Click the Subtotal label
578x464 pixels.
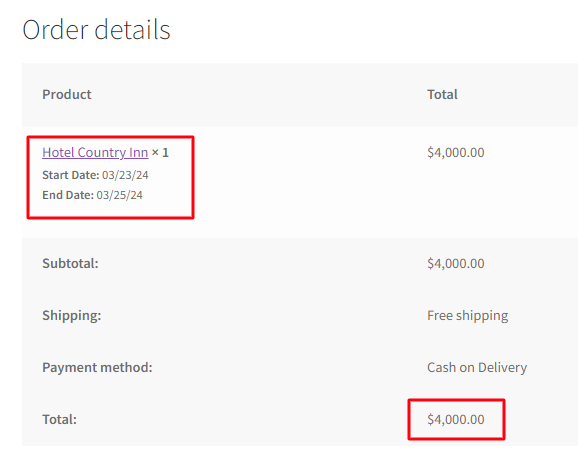point(70,264)
